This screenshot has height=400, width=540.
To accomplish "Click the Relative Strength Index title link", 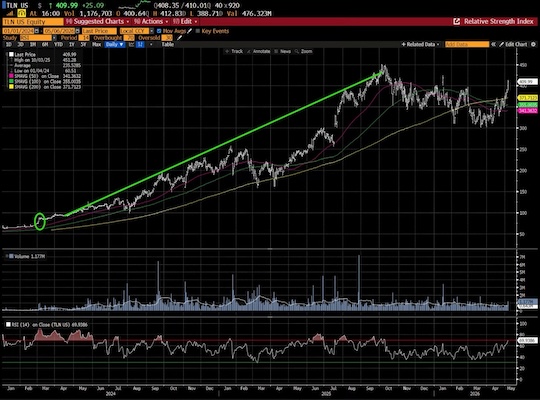I will [x=499, y=21].
